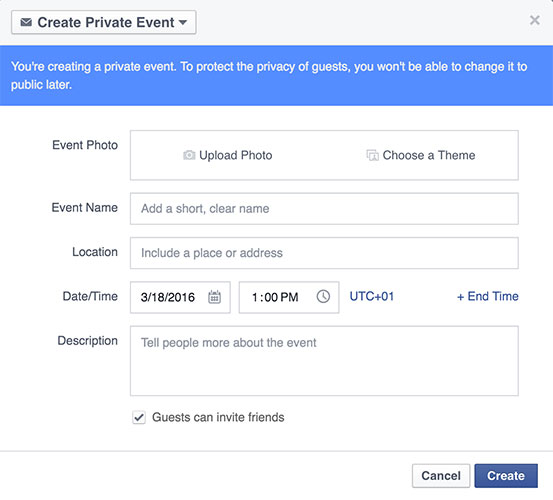Click the Create button
This screenshot has height=500, width=553.
click(506, 476)
